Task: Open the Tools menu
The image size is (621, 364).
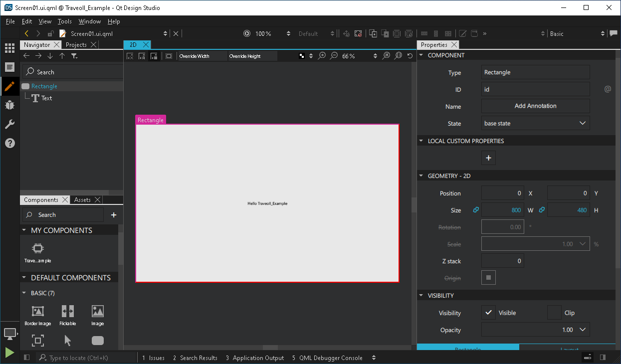Action: 64,21
